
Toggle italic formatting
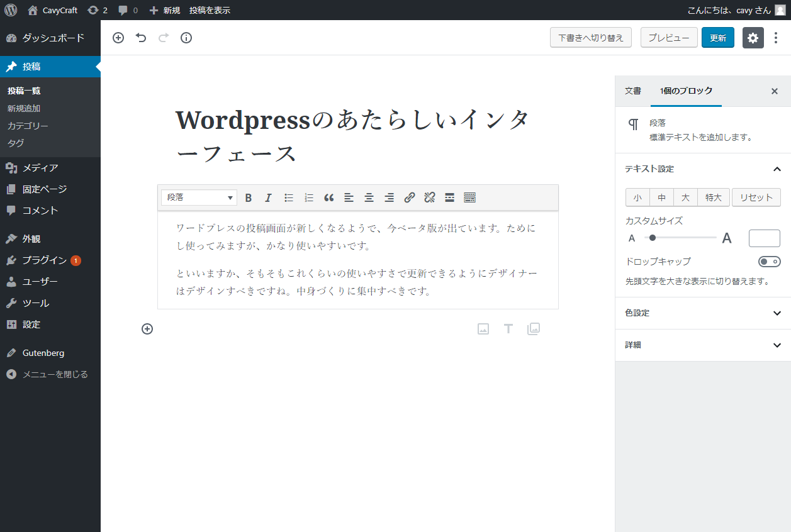coord(268,197)
